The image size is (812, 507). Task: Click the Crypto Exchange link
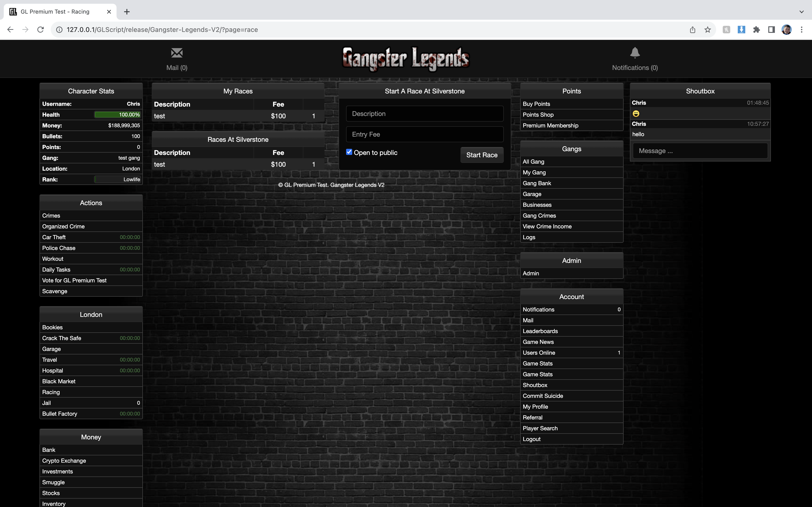[64, 460]
